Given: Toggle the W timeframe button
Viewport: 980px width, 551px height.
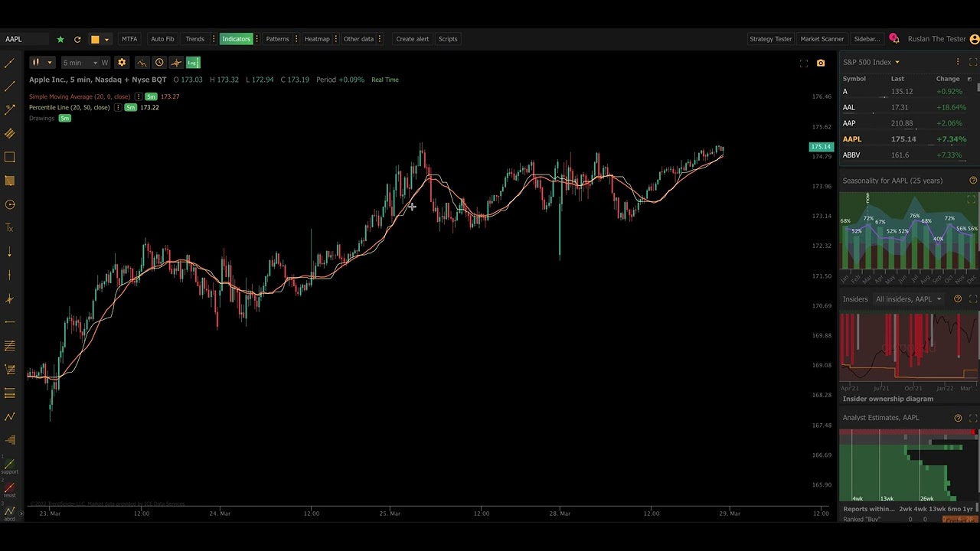Looking at the screenshot, I should pos(105,63).
